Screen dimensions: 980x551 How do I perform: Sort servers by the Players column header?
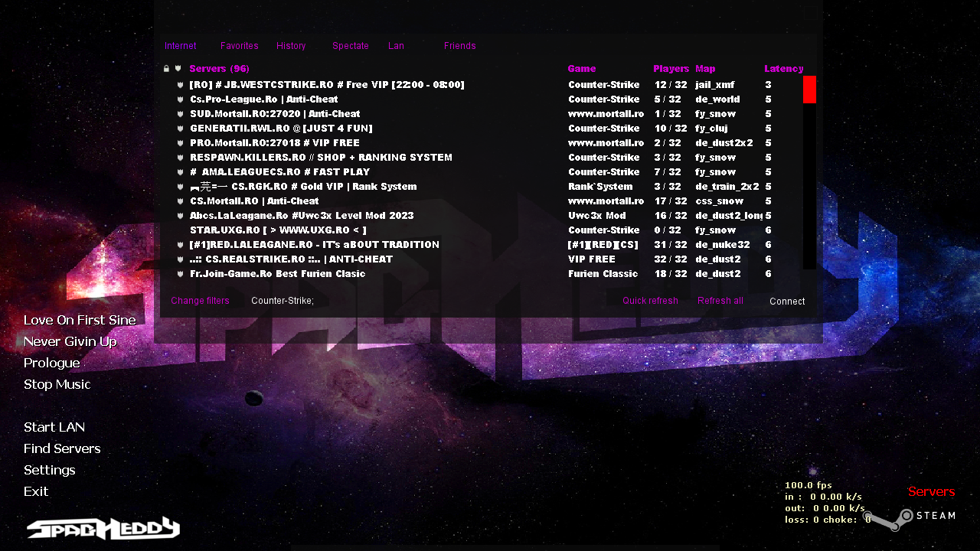click(671, 69)
